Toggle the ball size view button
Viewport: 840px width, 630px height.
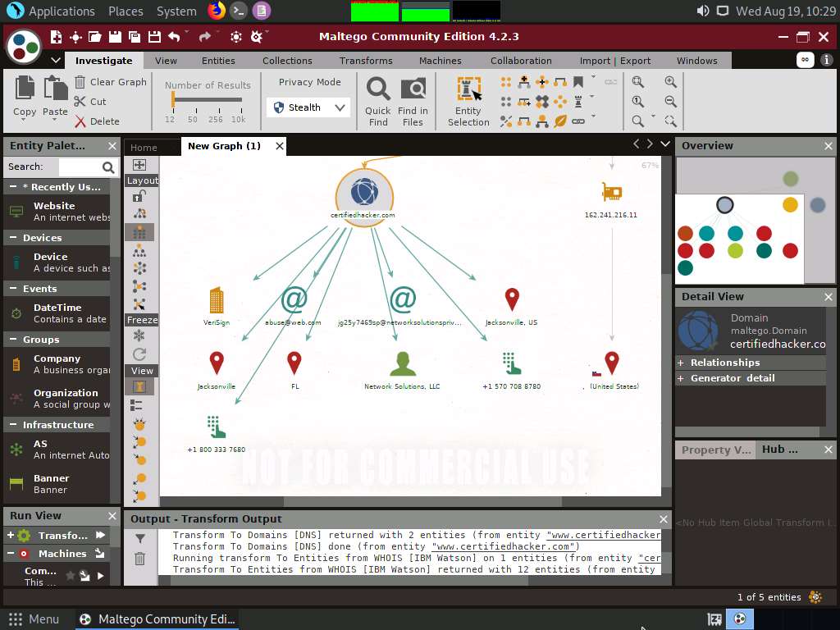139,425
